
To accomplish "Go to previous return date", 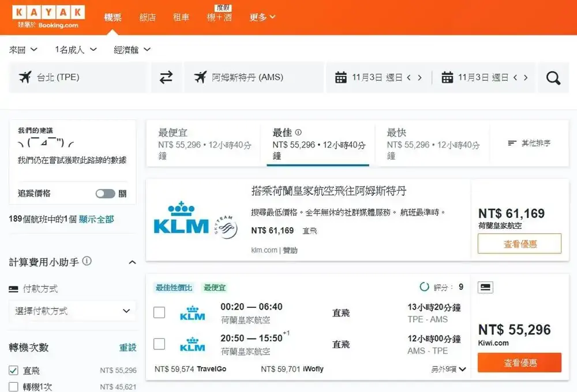I will pos(515,78).
